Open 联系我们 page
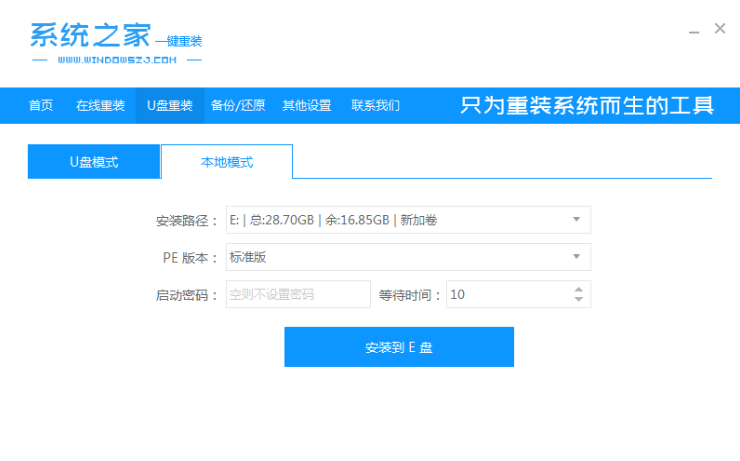The height and width of the screenshot is (461, 740). tap(375, 105)
